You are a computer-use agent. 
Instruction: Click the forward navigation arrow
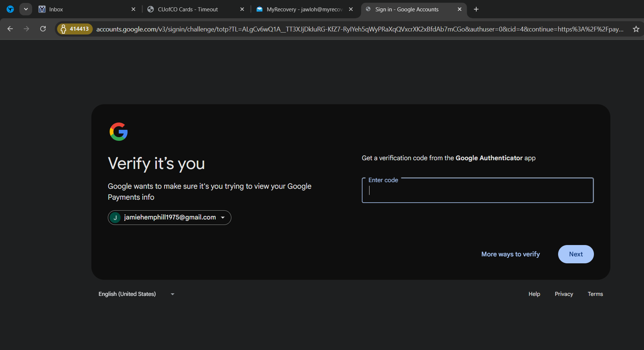pos(26,29)
